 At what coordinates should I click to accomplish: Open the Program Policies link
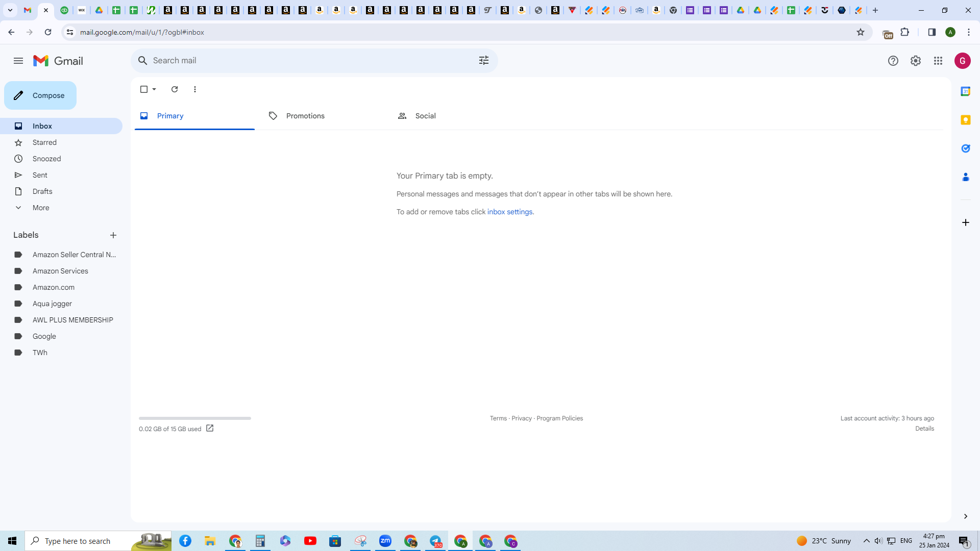[x=559, y=418]
